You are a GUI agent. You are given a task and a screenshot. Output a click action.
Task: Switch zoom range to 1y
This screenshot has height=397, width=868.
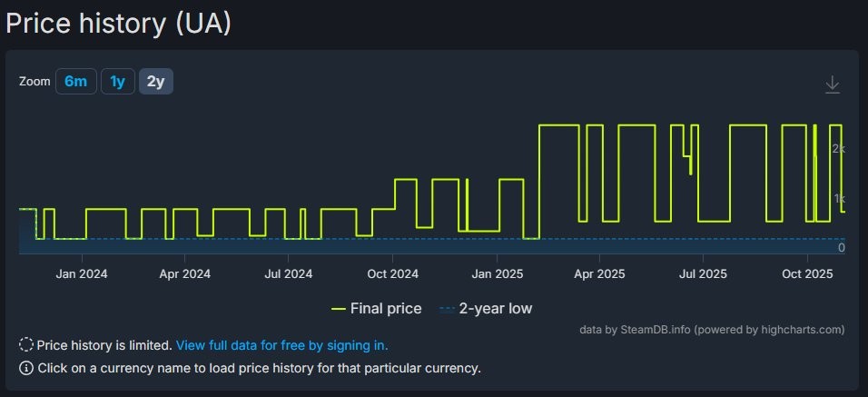pyautogui.click(x=117, y=82)
